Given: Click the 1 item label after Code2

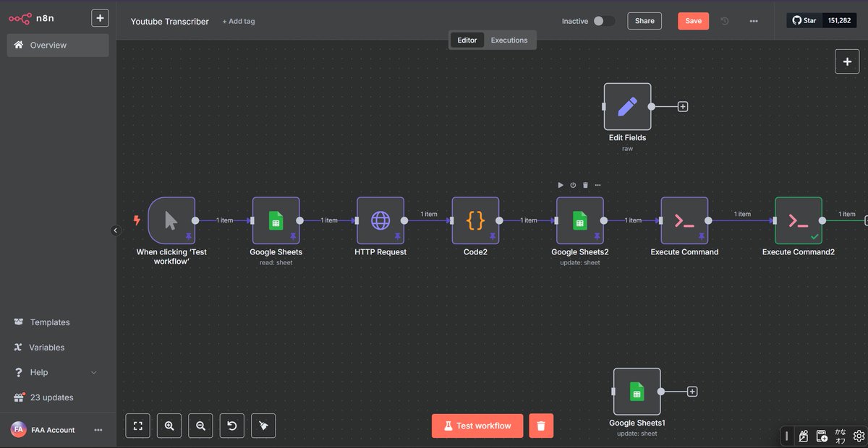Looking at the screenshot, I should tap(530, 220).
